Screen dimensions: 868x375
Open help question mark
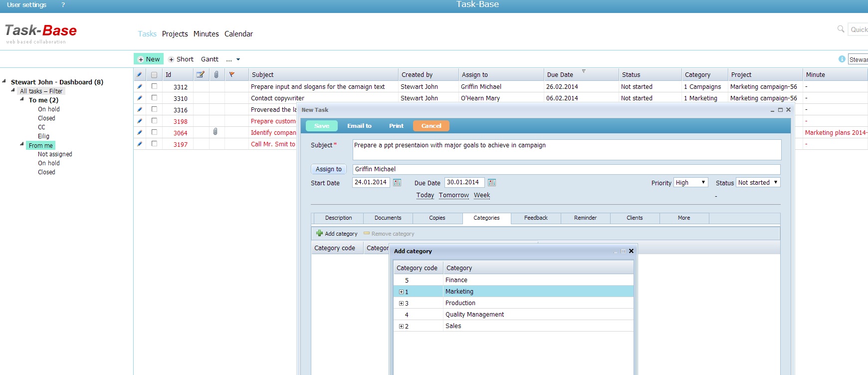(63, 4)
